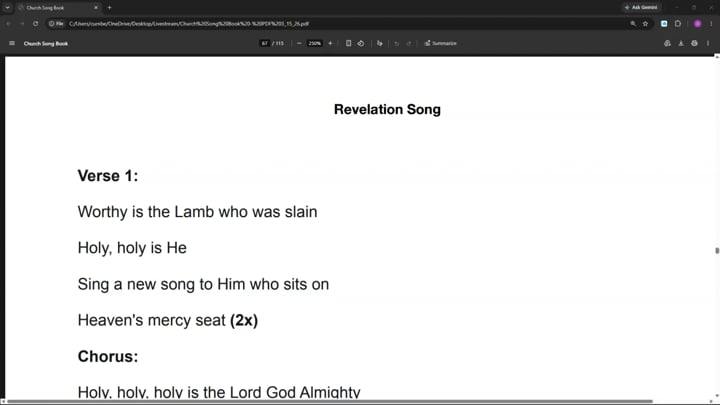Click line Holy, holy is He
Viewport: 720px width, 405px height.
(x=132, y=248)
